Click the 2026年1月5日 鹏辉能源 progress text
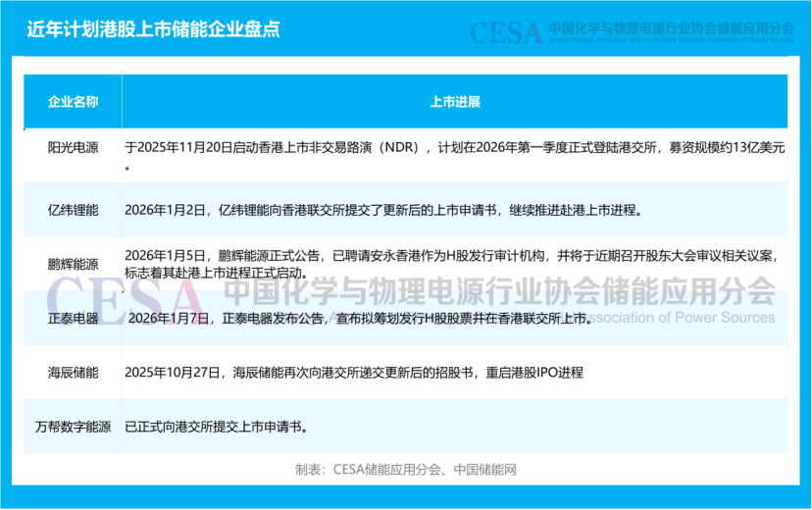 451,264
